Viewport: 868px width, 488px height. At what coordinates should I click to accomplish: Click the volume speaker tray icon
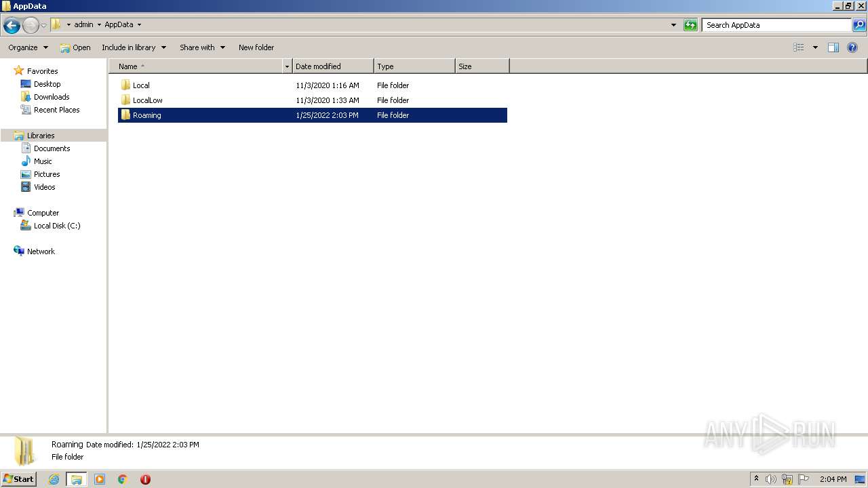(x=771, y=479)
